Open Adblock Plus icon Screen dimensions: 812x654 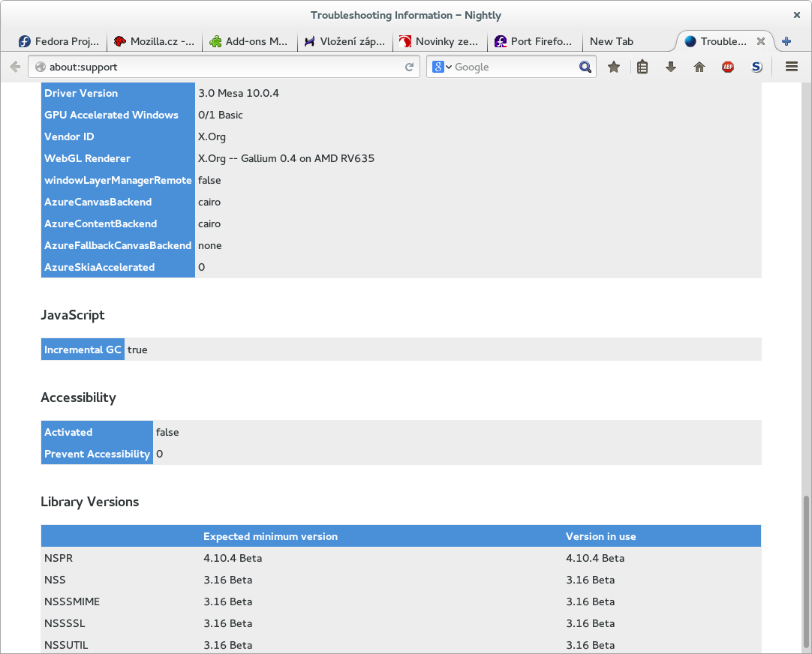pos(728,67)
